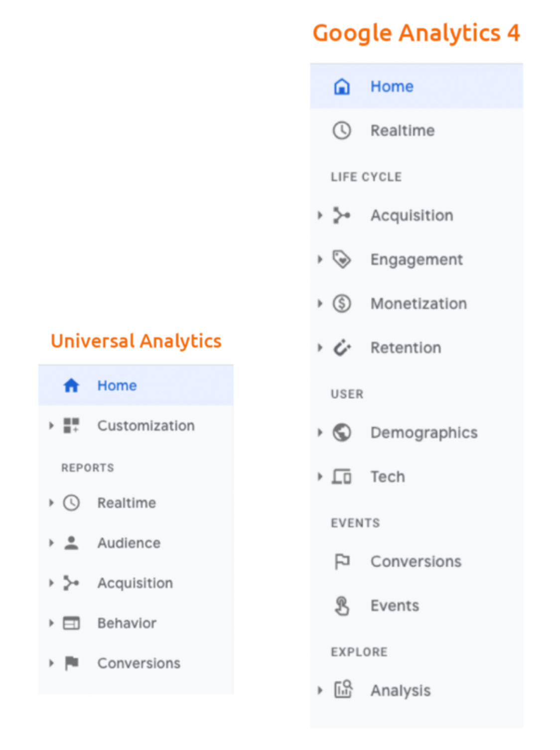Viewport: 560px width, 750px height.
Task: Click the Conversions link in Universal Analytics
Action: [139, 663]
